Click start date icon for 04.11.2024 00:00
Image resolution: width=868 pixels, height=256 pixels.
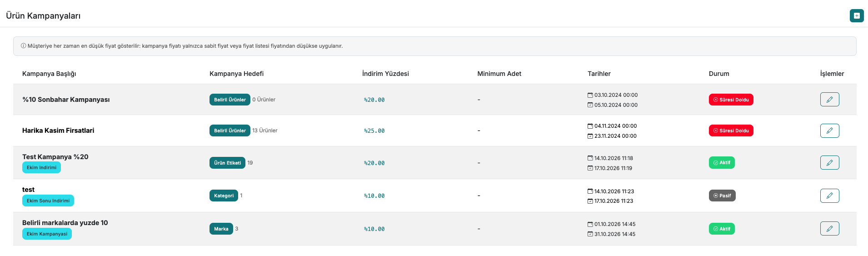pos(590,126)
